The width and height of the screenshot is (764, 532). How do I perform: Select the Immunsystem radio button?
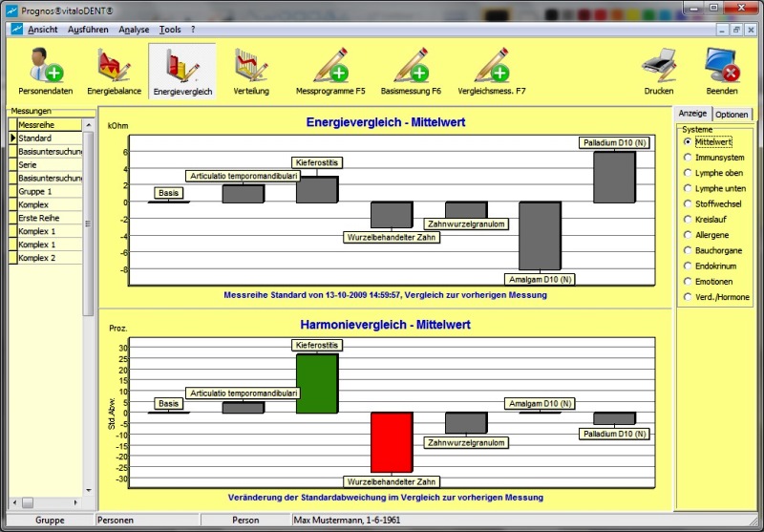coord(687,158)
